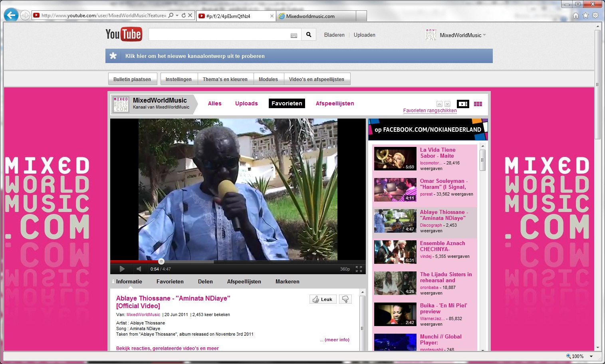Open the Markeren tab below video
Image resolution: width=605 pixels, height=364 pixels.
288,281
